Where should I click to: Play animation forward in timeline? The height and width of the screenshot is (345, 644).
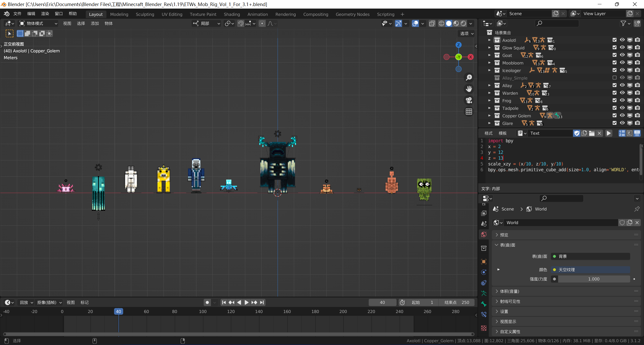(247, 302)
